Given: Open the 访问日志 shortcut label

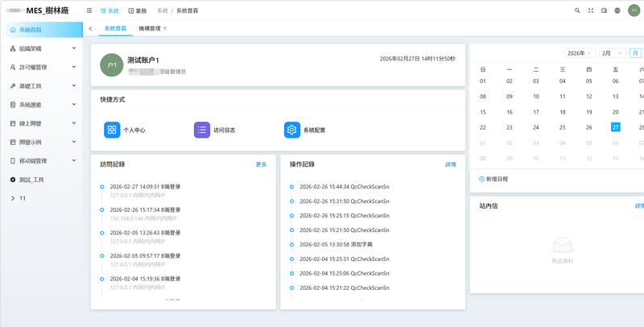Looking at the screenshot, I should [225, 130].
